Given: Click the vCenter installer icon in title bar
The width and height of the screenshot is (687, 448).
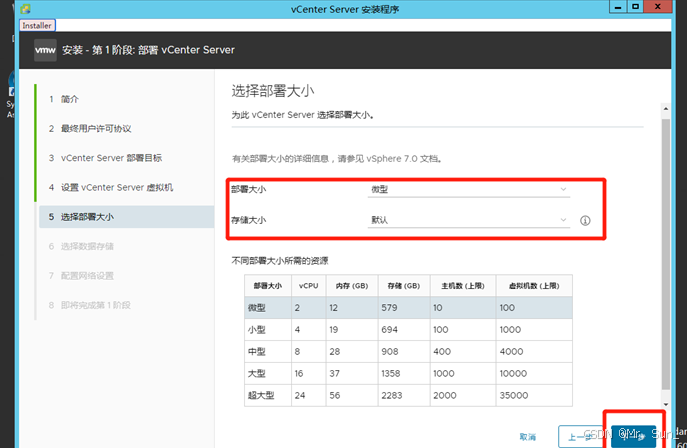Looking at the screenshot, I should [26, 9].
